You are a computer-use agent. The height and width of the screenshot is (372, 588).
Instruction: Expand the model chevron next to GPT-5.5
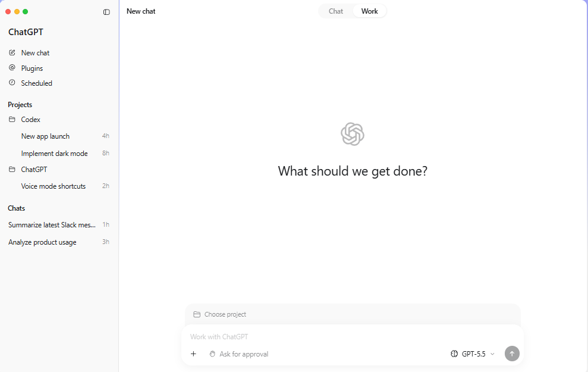[x=492, y=354]
